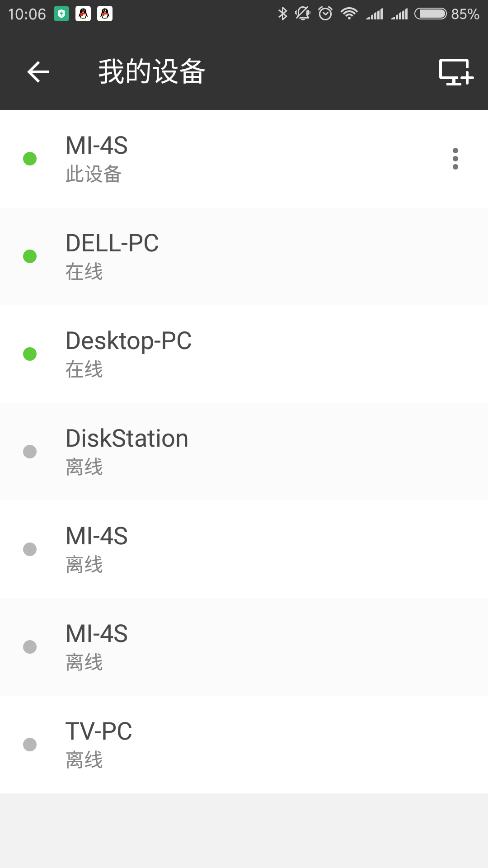Tap the gray offline dot beside TV-PC
Screen dimensions: 488x868
[30, 745]
